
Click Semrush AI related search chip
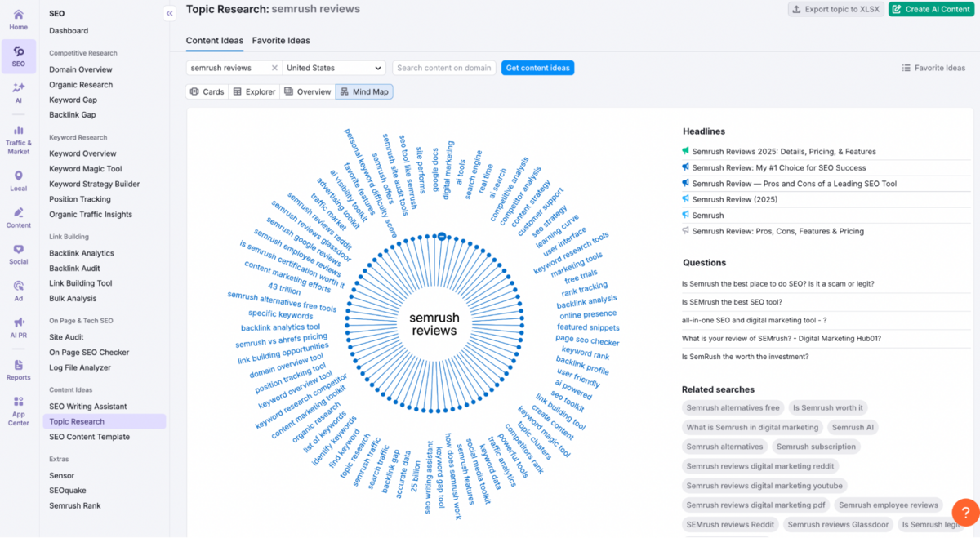[853, 427]
